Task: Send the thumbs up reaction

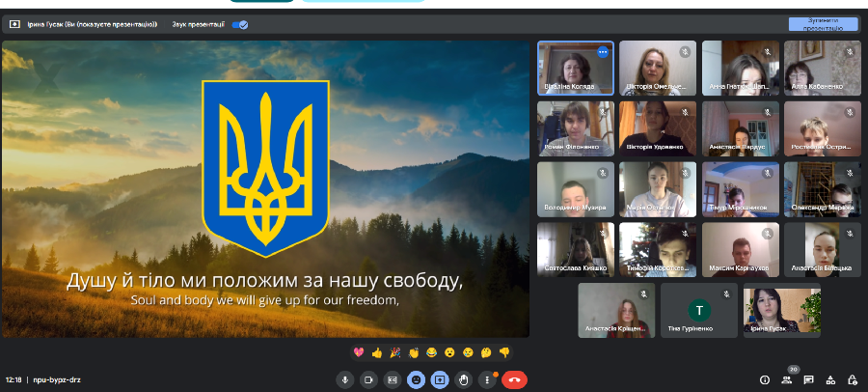Action: click(377, 352)
